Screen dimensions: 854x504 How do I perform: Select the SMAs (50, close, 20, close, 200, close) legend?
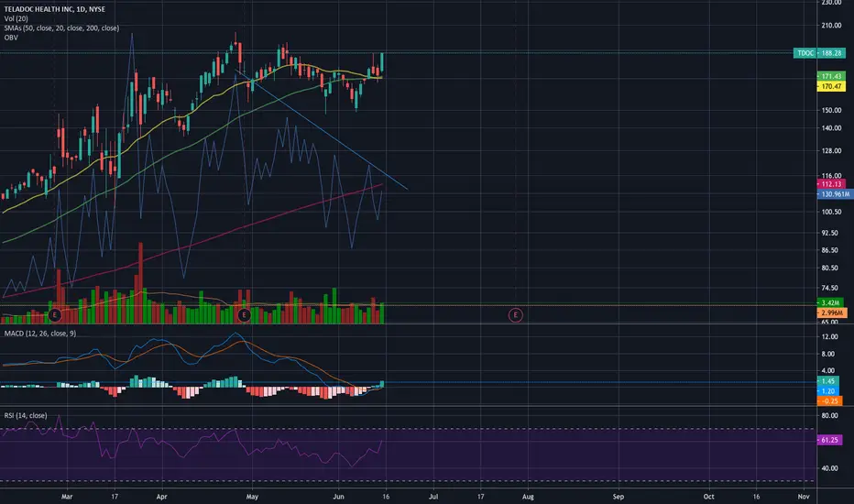pyautogui.click(x=61, y=28)
